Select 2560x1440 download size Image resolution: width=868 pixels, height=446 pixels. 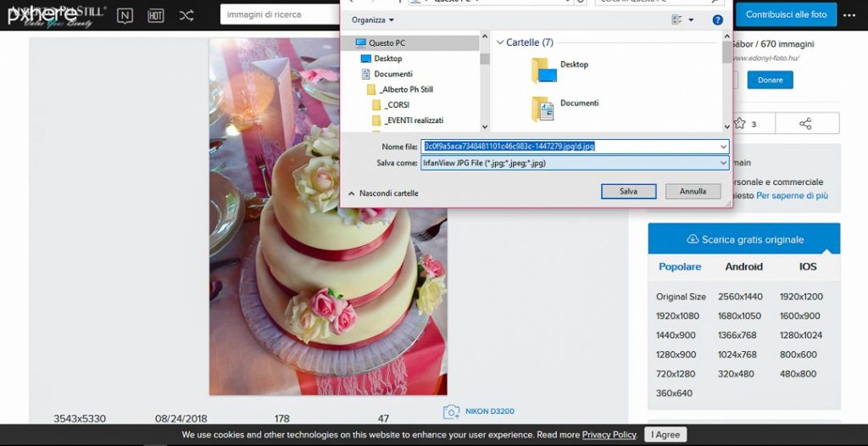click(x=740, y=297)
